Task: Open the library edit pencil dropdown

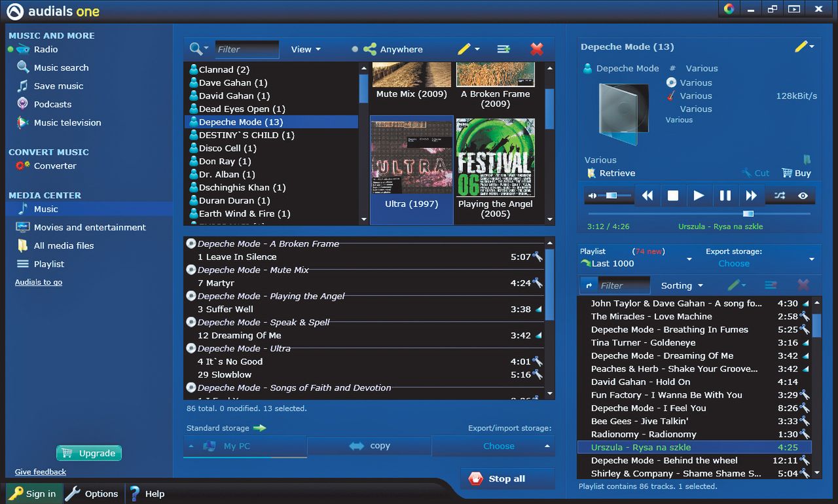Action: tap(469, 49)
